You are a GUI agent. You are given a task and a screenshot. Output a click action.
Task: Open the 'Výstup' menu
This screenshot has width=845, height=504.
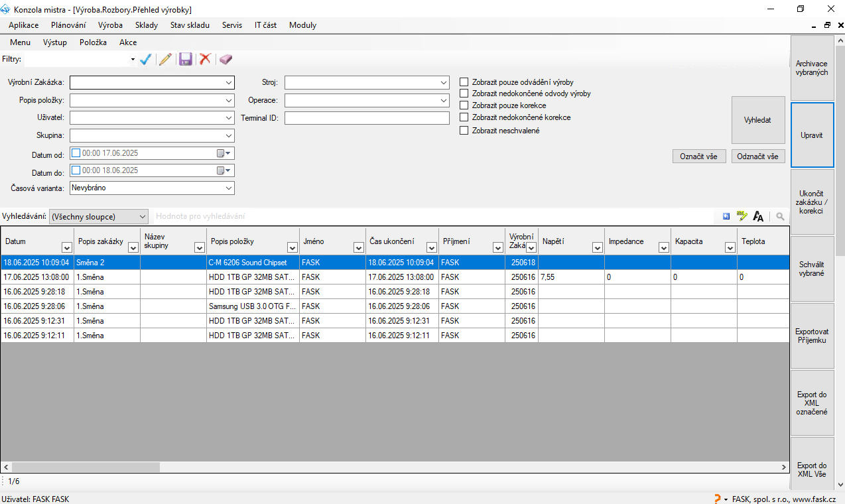point(55,42)
